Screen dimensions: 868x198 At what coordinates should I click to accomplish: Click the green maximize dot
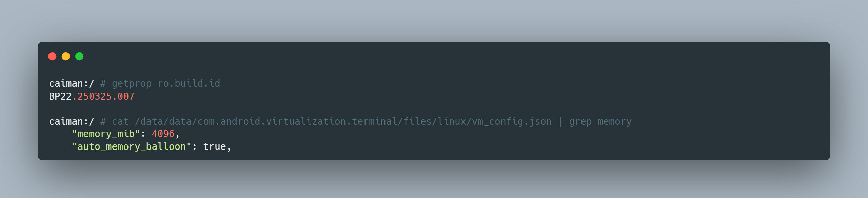[79, 56]
